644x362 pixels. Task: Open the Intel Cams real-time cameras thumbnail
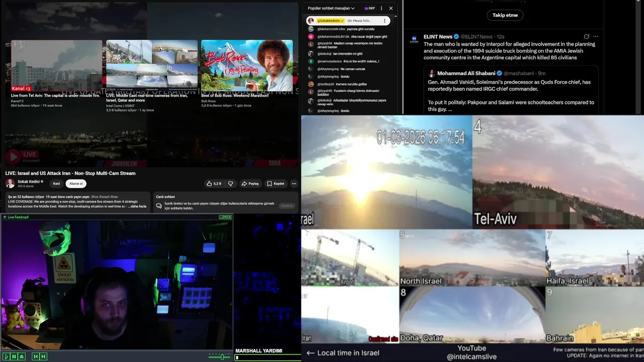click(x=151, y=66)
